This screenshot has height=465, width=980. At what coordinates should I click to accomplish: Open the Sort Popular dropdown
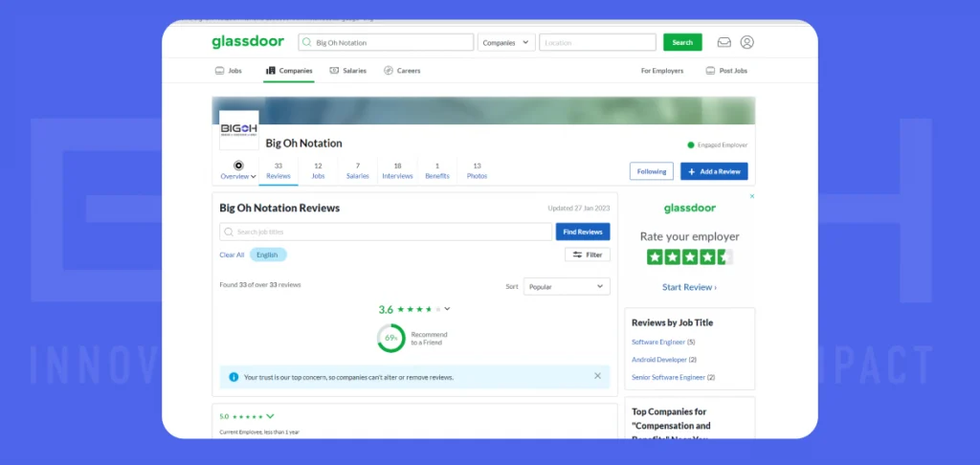pyautogui.click(x=567, y=286)
